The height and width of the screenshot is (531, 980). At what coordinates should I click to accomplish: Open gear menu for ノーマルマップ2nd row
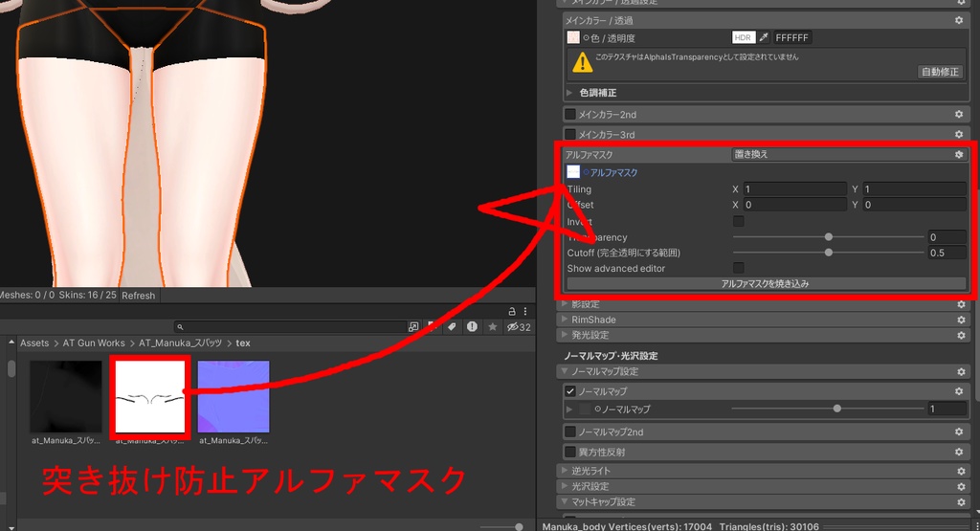pyautogui.click(x=959, y=431)
